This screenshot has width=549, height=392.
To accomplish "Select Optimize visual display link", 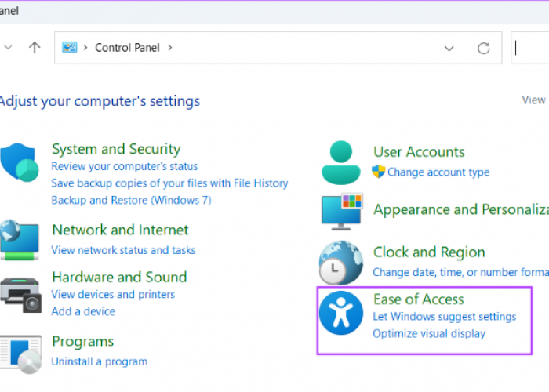I will 428,333.
